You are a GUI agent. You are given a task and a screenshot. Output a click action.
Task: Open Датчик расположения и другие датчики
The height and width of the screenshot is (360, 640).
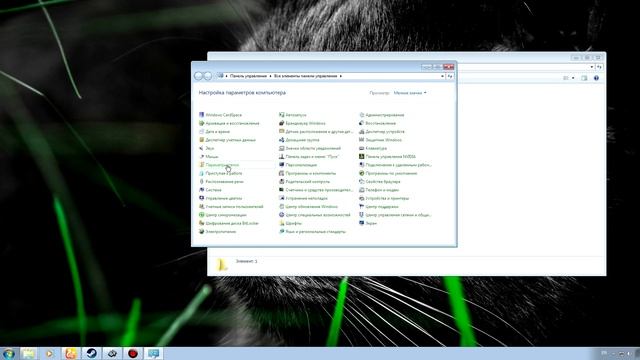click(x=316, y=132)
